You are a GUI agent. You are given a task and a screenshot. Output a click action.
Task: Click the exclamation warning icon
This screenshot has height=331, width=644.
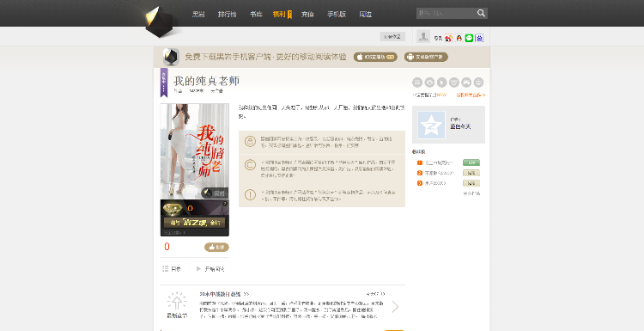(x=250, y=194)
